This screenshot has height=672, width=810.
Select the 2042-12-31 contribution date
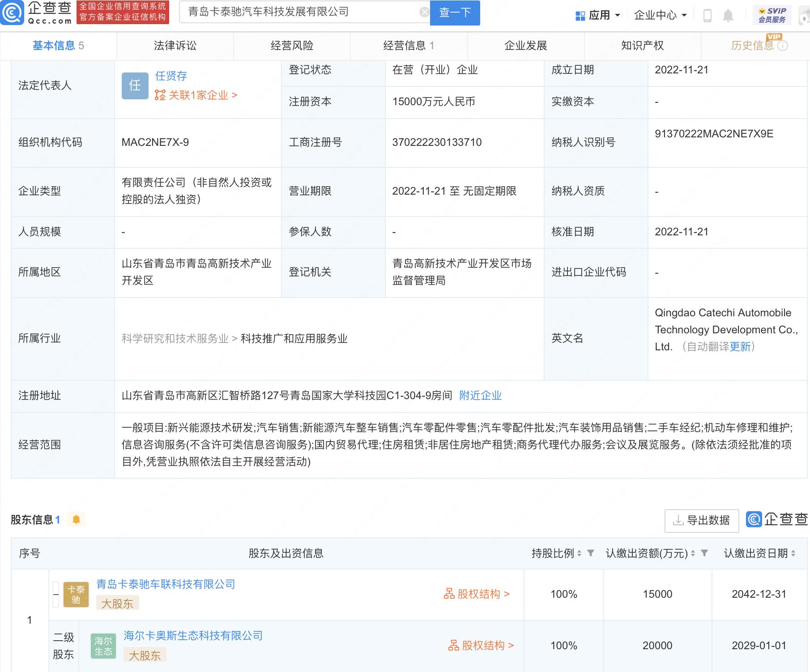pos(759,594)
